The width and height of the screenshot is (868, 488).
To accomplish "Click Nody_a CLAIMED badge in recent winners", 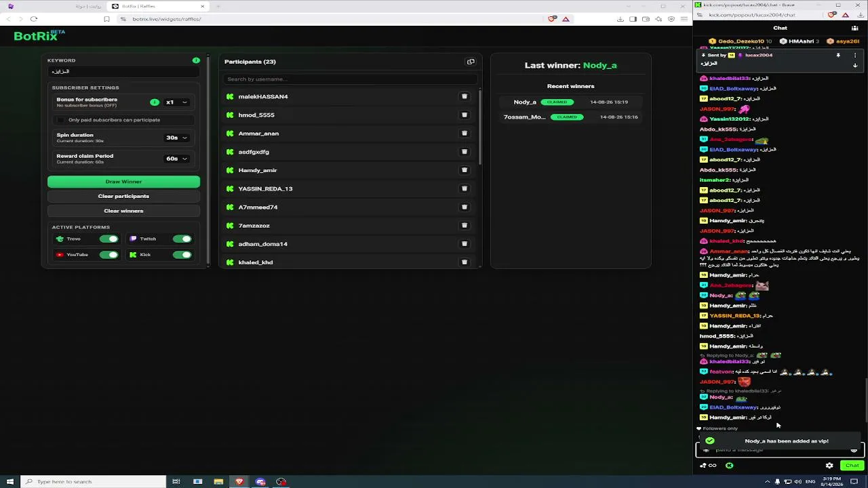I will coord(557,102).
